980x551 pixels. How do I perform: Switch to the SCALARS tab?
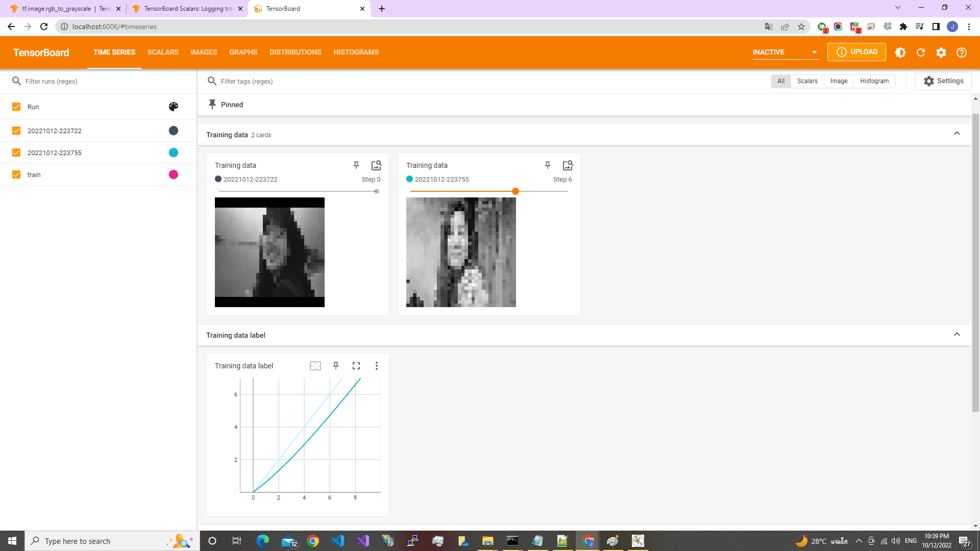(163, 53)
